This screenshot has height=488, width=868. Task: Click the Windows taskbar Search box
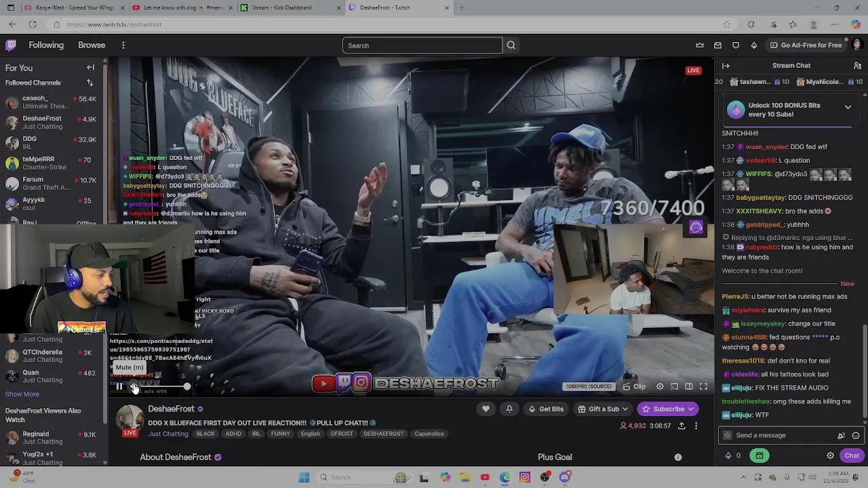[x=363, y=477]
